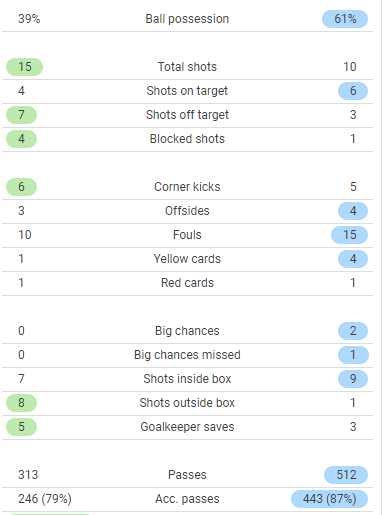Select the blue 2 big chances badge
This screenshot has height=515, width=385.
pos(353,331)
